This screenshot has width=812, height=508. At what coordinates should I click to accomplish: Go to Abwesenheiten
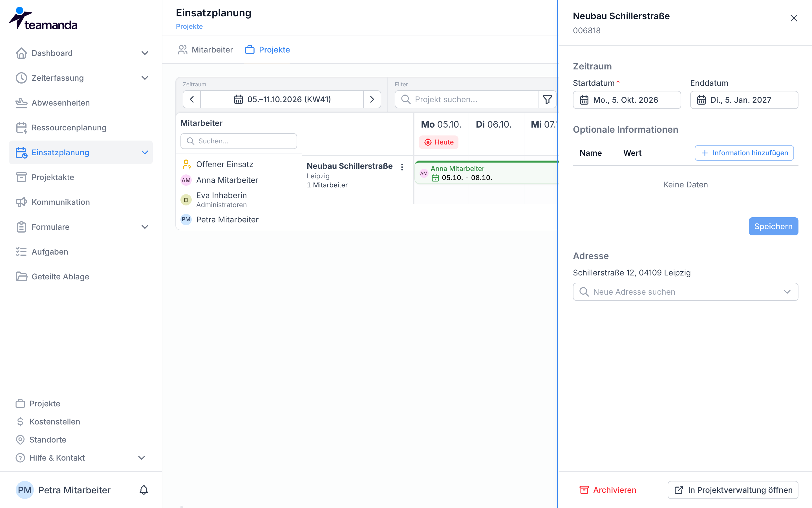pyautogui.click(x=81, y=103)
